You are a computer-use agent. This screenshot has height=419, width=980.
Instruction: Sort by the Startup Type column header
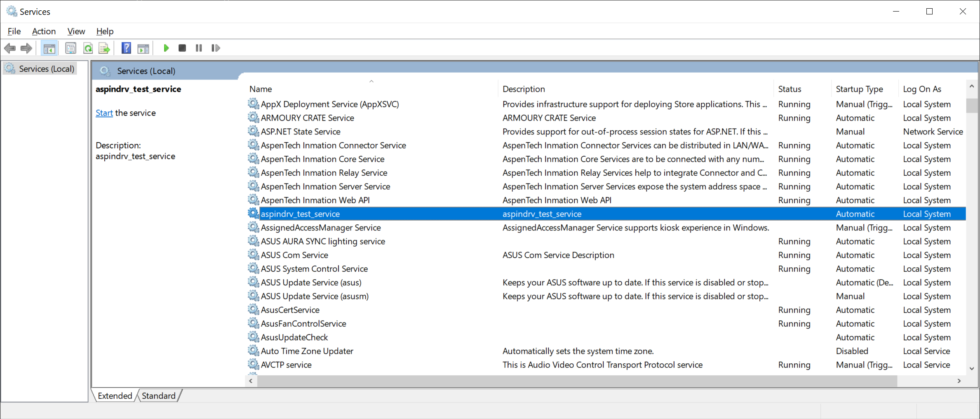pyautogui.click(x=865, y=89)
